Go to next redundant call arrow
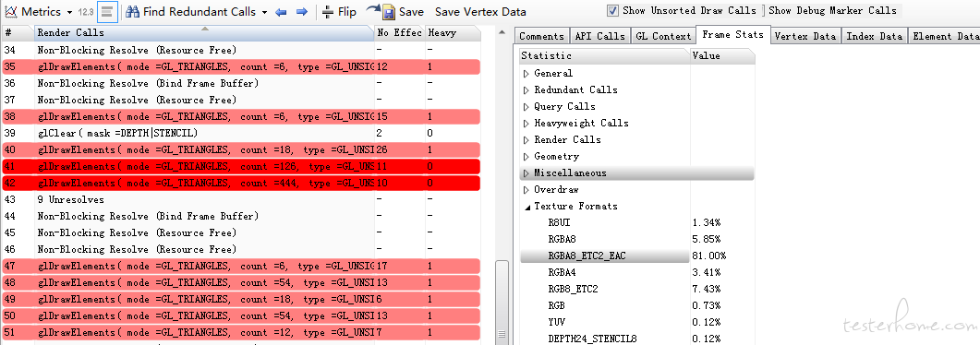980x345 pixels. [302, 12]
